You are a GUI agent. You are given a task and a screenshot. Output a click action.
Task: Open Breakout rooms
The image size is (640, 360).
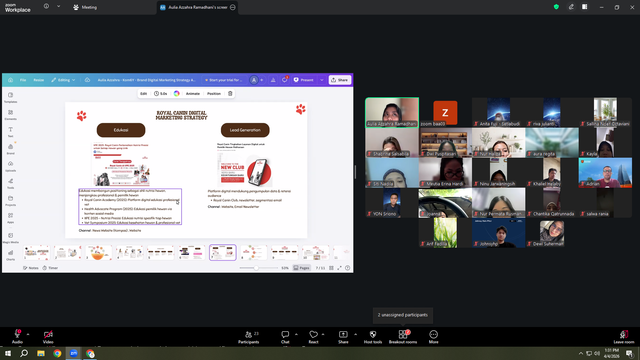point(403,337)
